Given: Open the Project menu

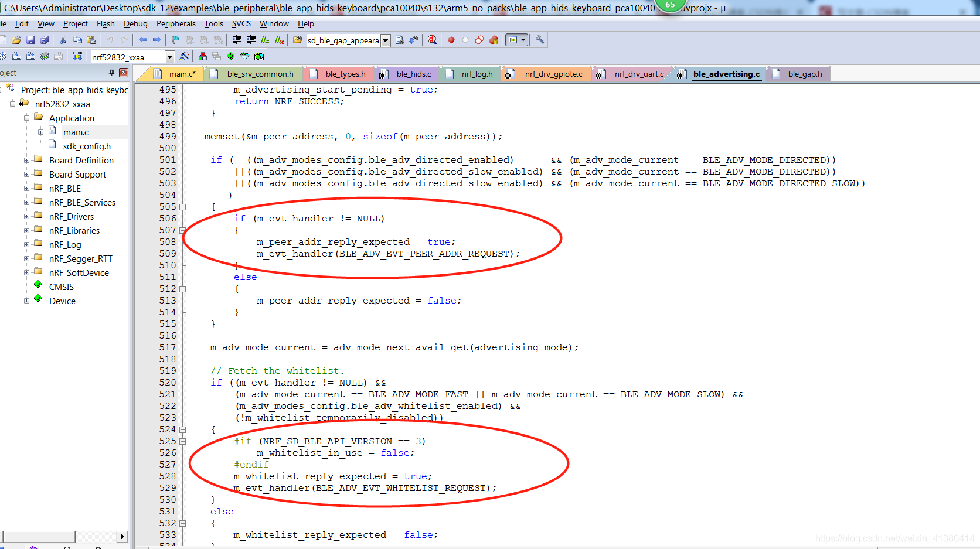Looking at the screenshot, I should point(75,23).
